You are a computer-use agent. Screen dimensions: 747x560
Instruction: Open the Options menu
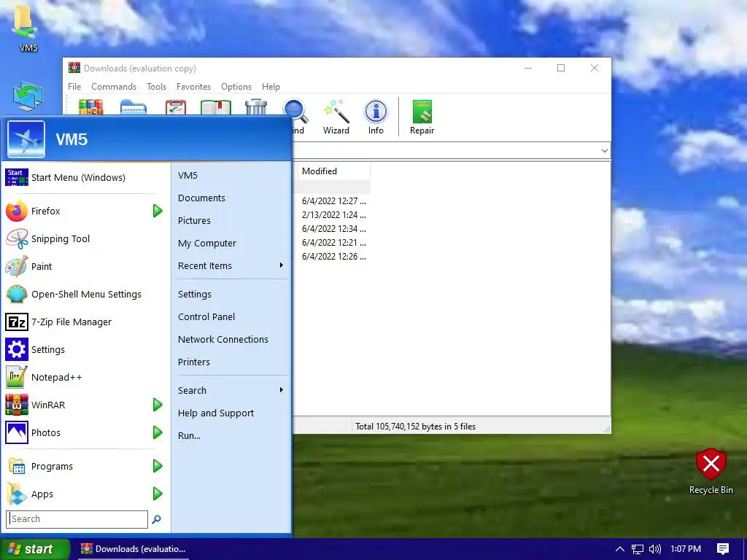[236, 87]
